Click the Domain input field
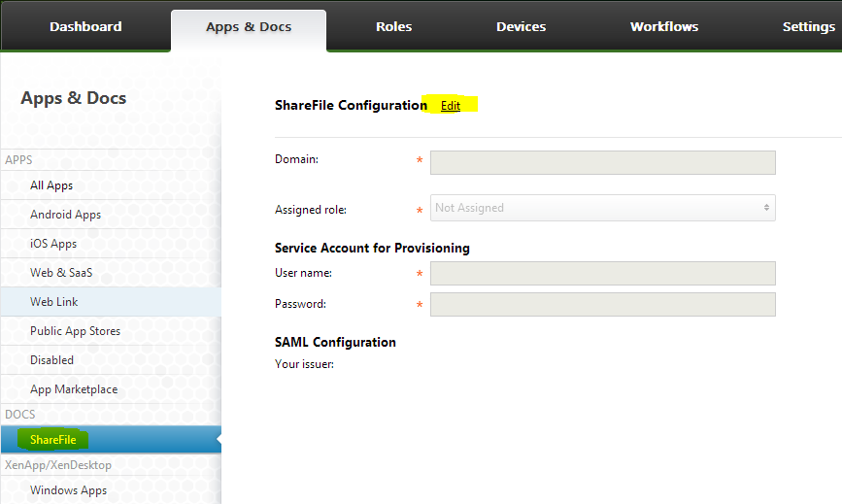The image size is (842, 504). click(602, 162)
